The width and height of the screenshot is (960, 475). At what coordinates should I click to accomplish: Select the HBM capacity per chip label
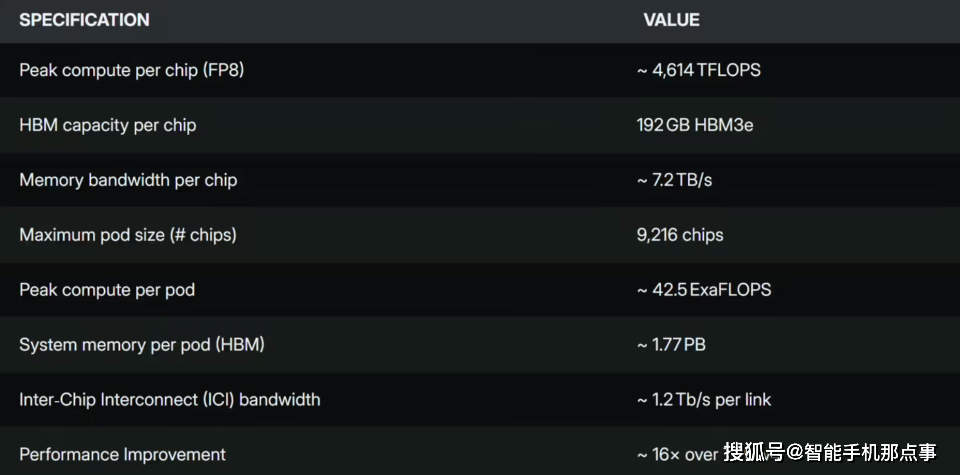click(107, 125)
